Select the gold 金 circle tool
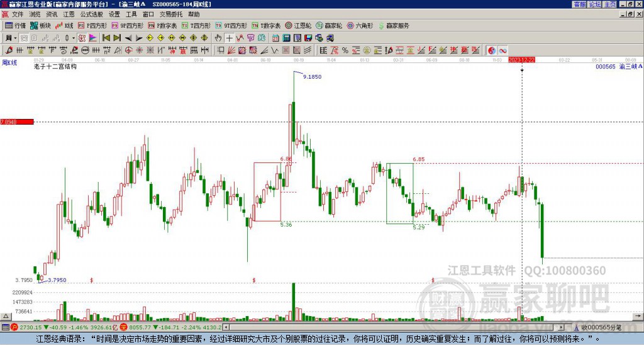The width and height of the screenshot is (644, 345). coord(367,50)
